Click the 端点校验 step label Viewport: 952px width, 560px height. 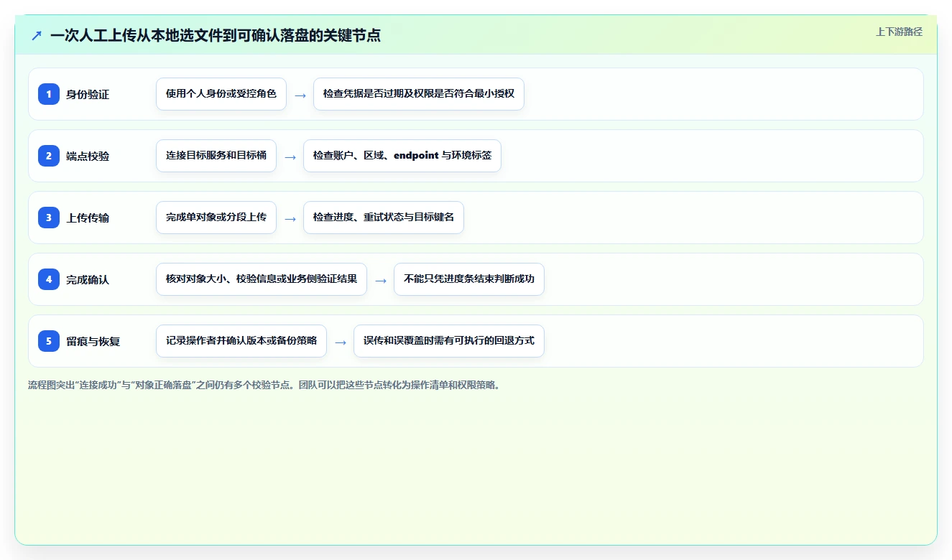click(88, 156)
